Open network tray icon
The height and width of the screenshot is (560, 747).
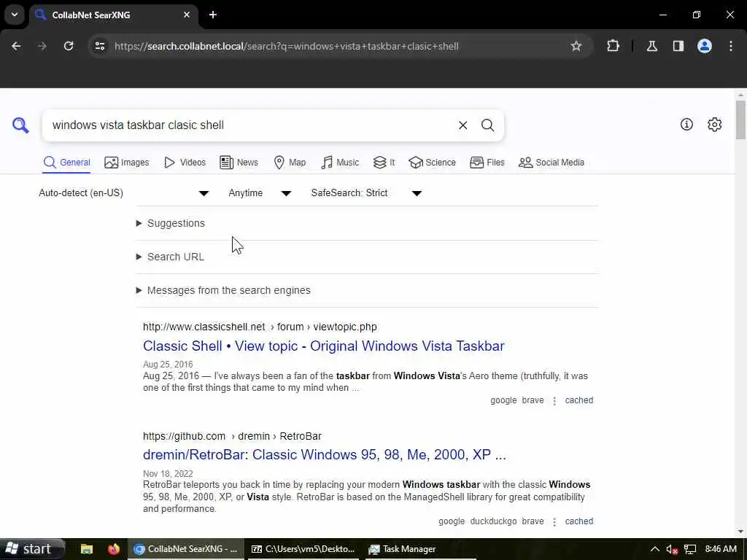(x=690, y=550)
